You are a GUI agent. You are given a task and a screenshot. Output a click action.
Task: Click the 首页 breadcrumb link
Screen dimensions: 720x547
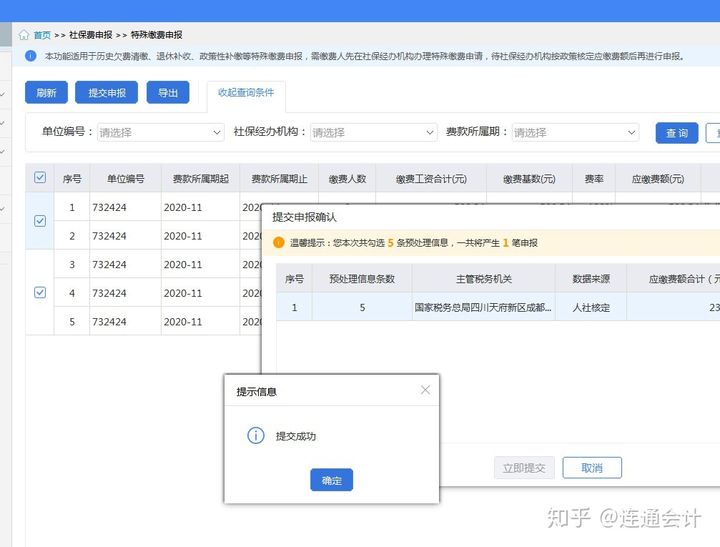click(x=42, y=35)
